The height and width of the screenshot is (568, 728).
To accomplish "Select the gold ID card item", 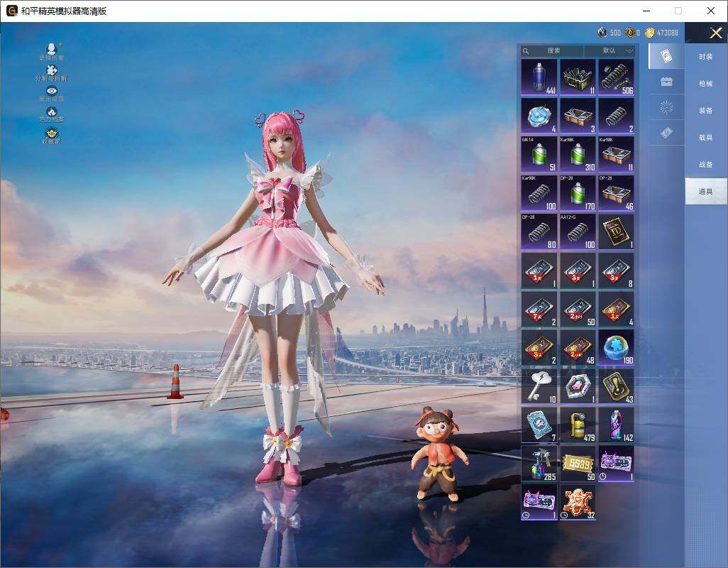I will point(616,231).
